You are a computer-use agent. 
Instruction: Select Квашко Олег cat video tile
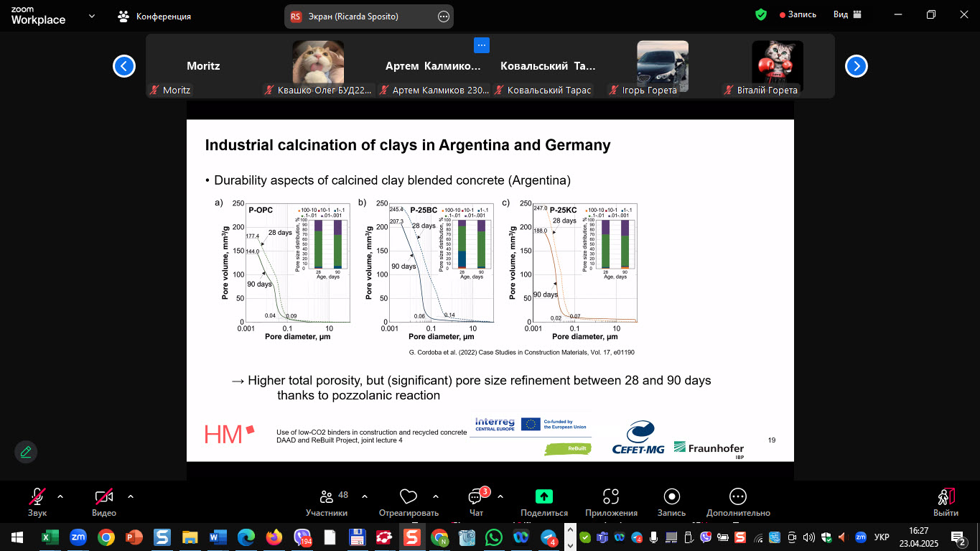click(x=318, y=66)
